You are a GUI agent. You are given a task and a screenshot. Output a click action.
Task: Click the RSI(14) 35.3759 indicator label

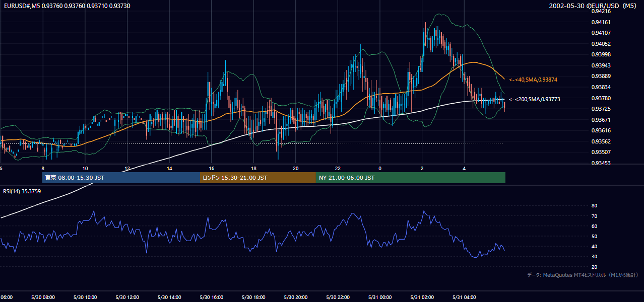pos(22,191)
